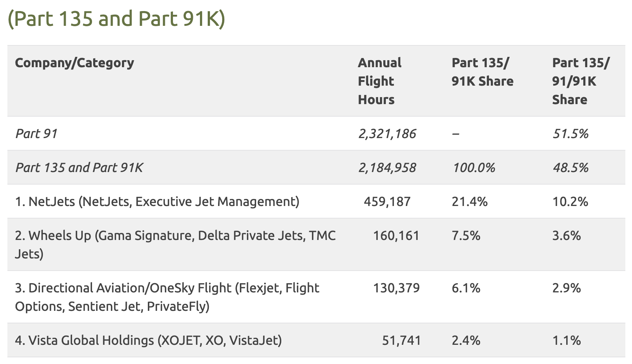The height and width of the screenshot is (364, 632).
Task: Click the Company/Category column header
Action: (74, 63)
